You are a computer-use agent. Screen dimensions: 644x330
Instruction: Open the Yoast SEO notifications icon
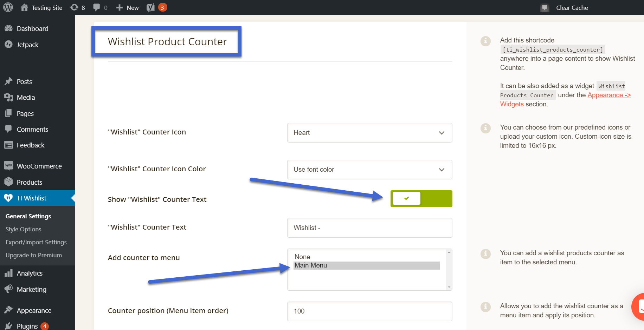pos(151,7)
